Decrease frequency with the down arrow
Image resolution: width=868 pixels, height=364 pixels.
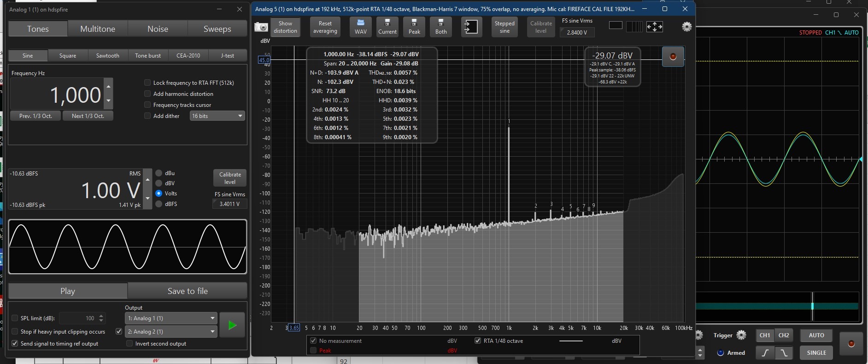pos(108,100)
